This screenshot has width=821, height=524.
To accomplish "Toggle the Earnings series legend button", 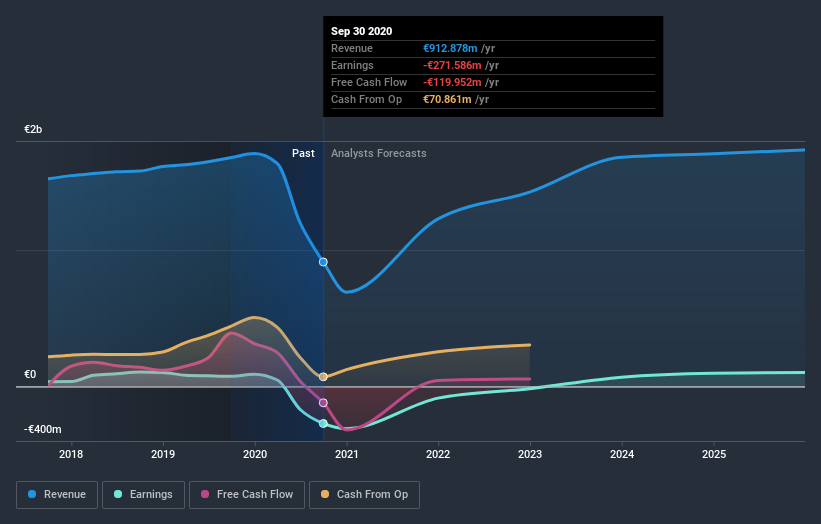I will [x=143, y=495].
